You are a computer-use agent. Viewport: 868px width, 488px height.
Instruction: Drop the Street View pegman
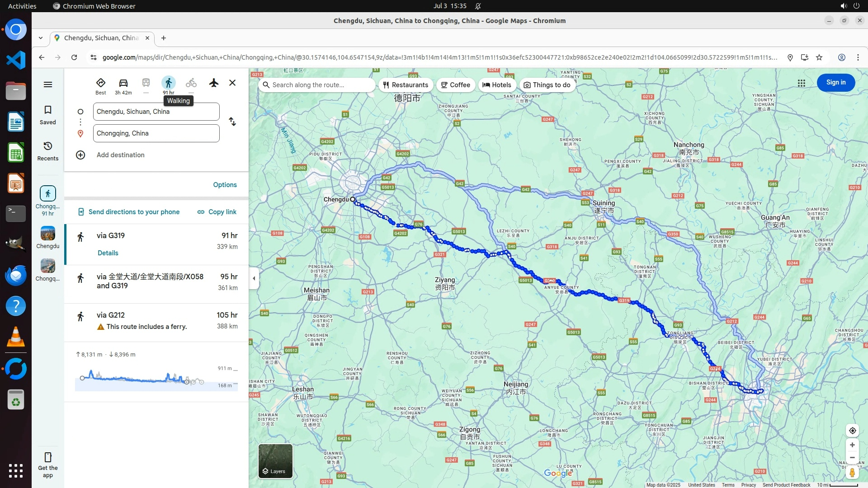[x=852, y=473]
